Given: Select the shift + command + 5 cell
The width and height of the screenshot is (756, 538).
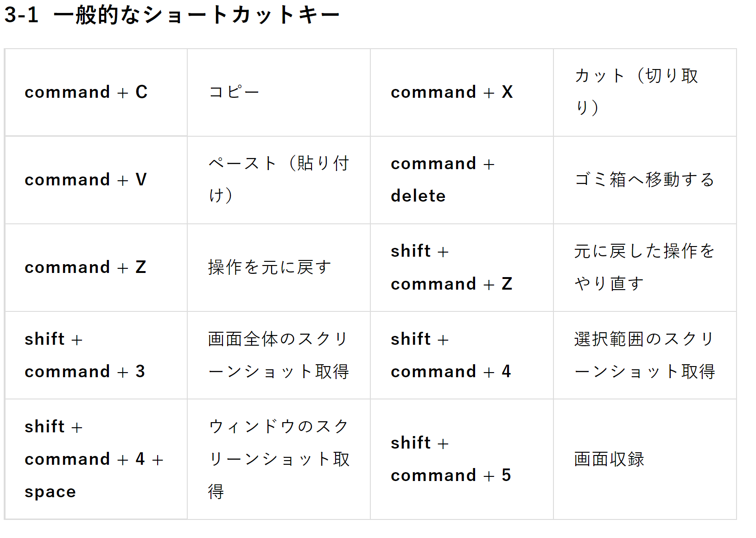Looking at the screenshot, I should coord(462,459).
